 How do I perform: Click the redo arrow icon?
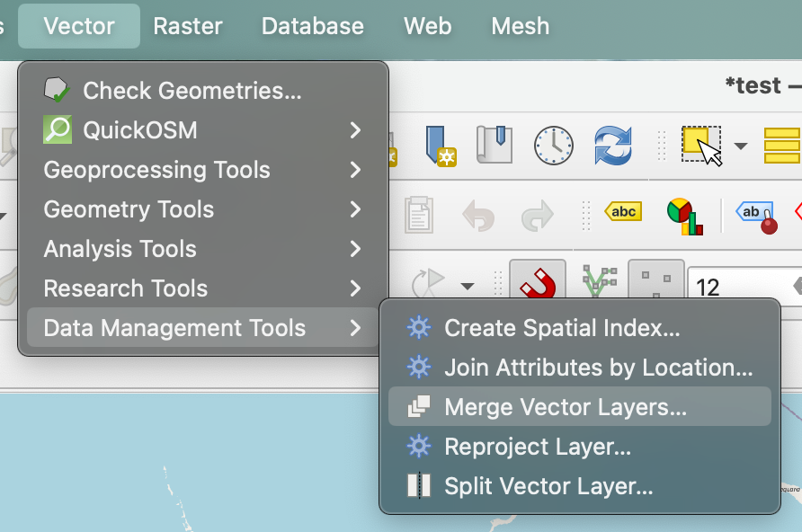click(x=538, y=215)
